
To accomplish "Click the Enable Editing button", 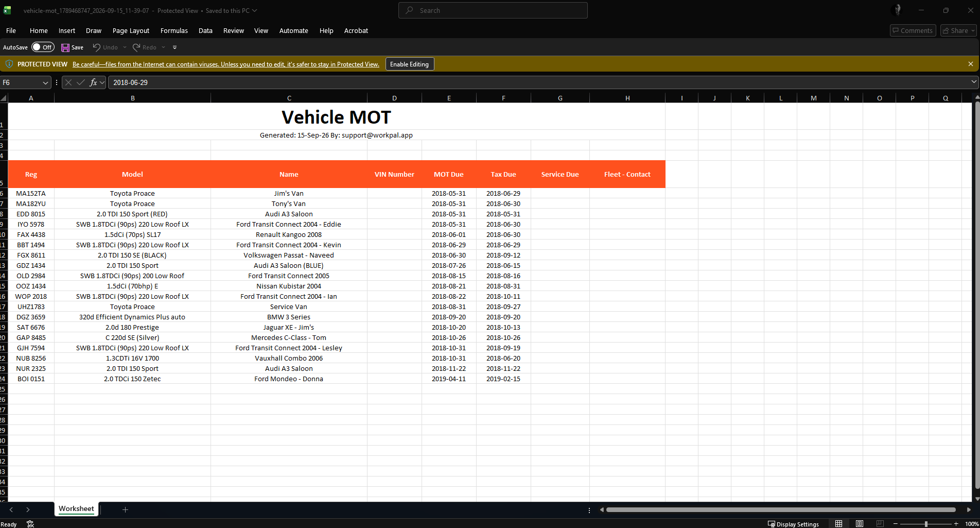I will click(x=410, y=64).
